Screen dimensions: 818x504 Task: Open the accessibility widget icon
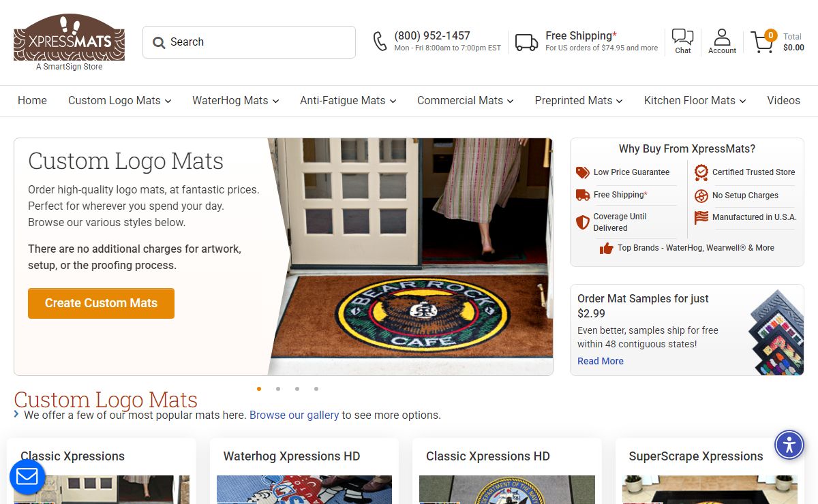tap(789, 445)
